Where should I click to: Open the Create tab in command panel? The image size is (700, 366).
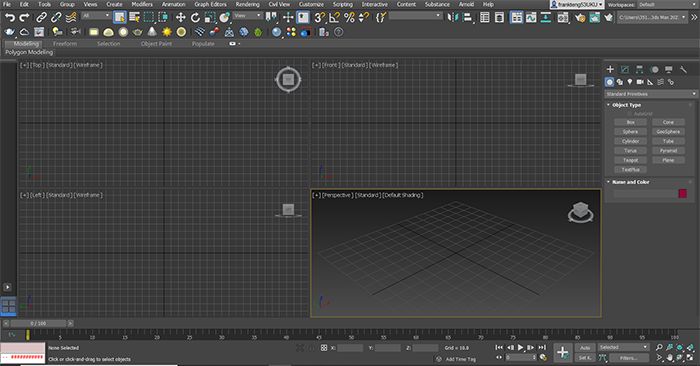coord(610,69)
